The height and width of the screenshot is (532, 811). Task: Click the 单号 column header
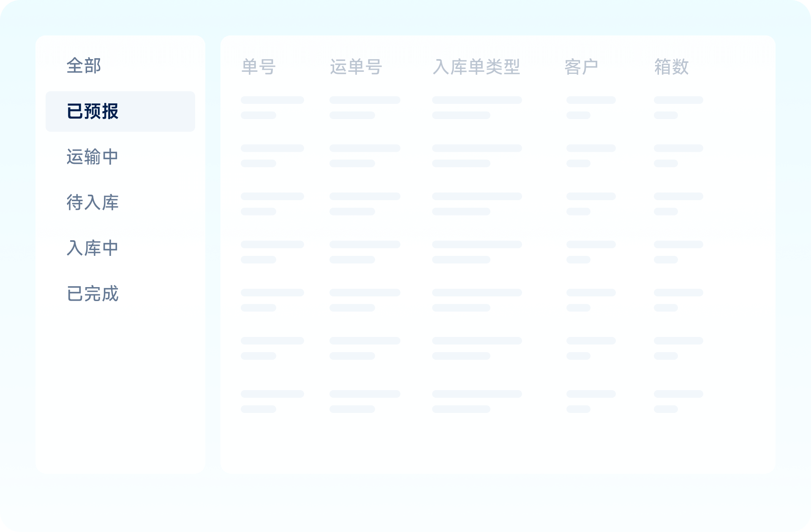coord(259,67)
